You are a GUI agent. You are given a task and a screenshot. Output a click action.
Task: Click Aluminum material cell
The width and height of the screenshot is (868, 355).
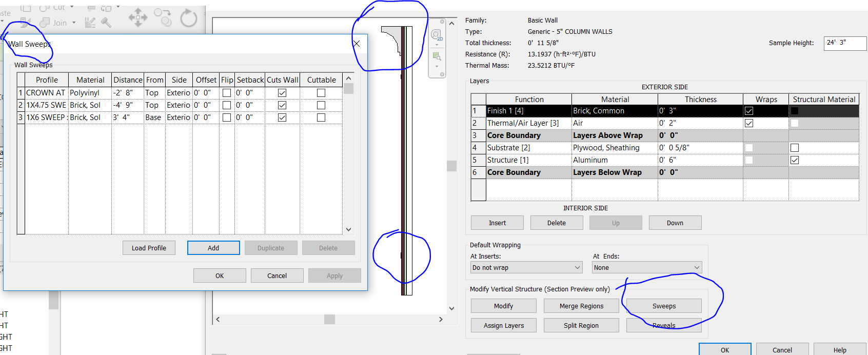615,160
